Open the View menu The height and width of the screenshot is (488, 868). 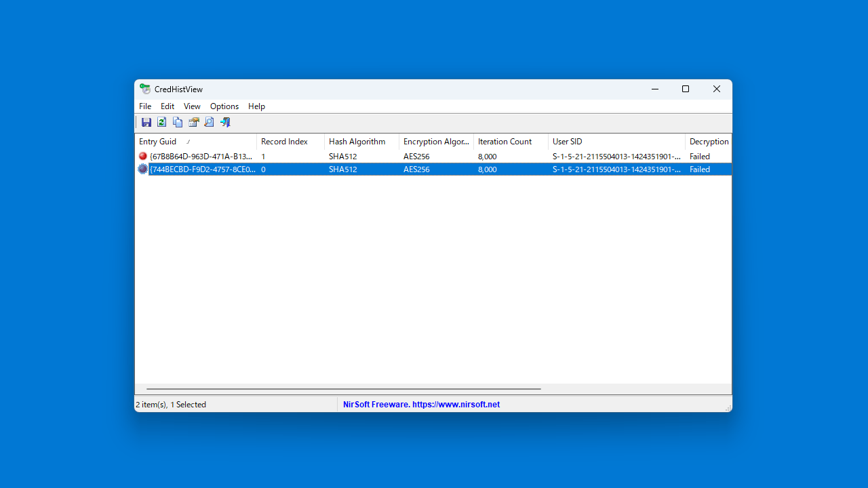[192, 106]
